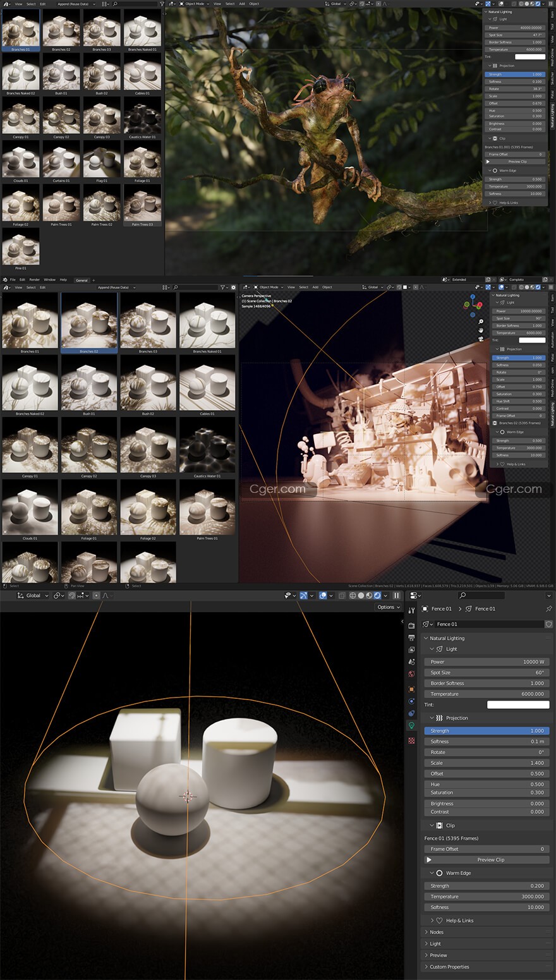Toggle Warm Edge in top-right panel

point(495,171)
